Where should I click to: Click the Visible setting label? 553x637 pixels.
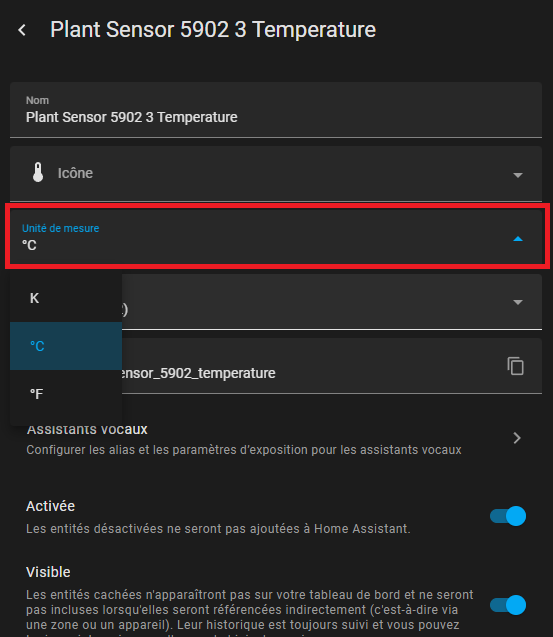point(48,572)
